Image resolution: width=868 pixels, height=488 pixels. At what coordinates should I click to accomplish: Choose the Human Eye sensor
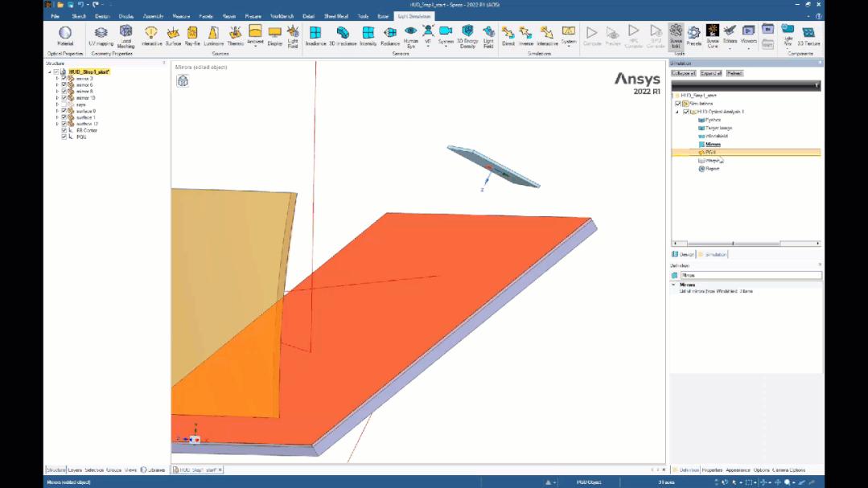pos(409,34)
